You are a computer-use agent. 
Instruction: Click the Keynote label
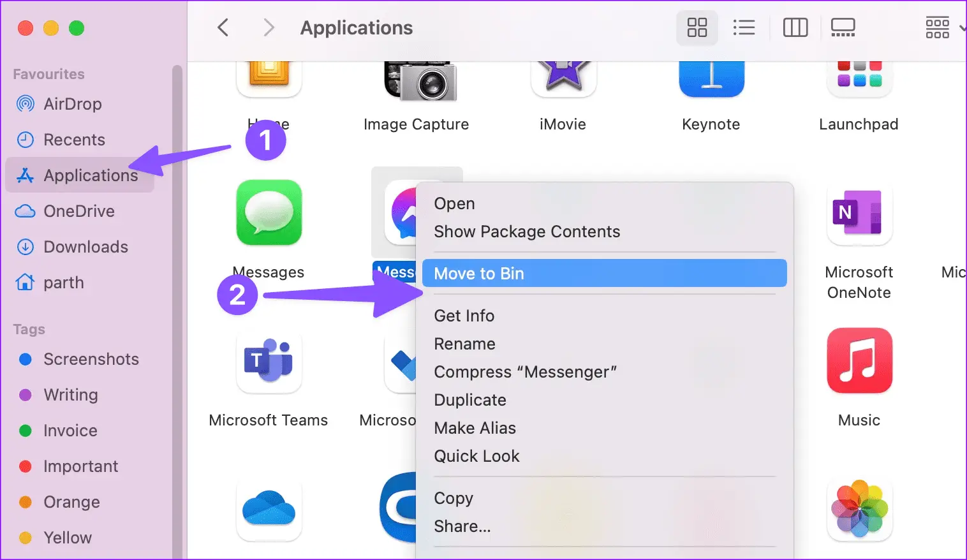pos(711,124)
